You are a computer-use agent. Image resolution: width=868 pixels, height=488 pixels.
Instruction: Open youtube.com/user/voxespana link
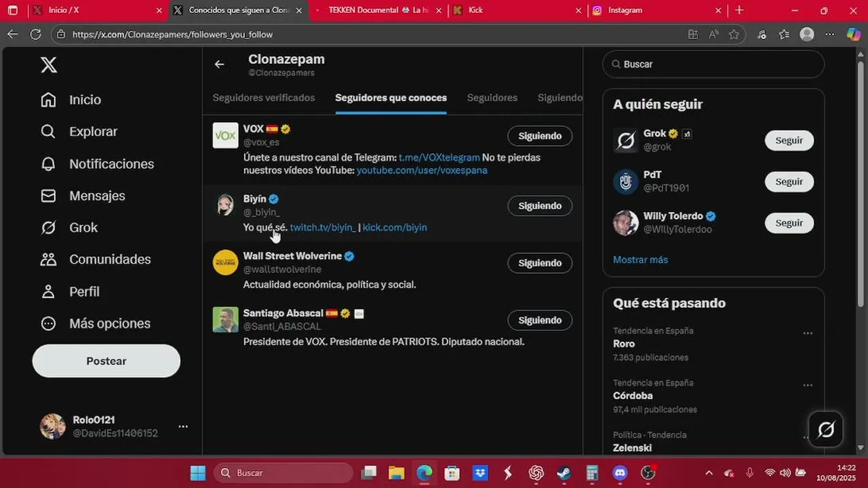point(422,170)
